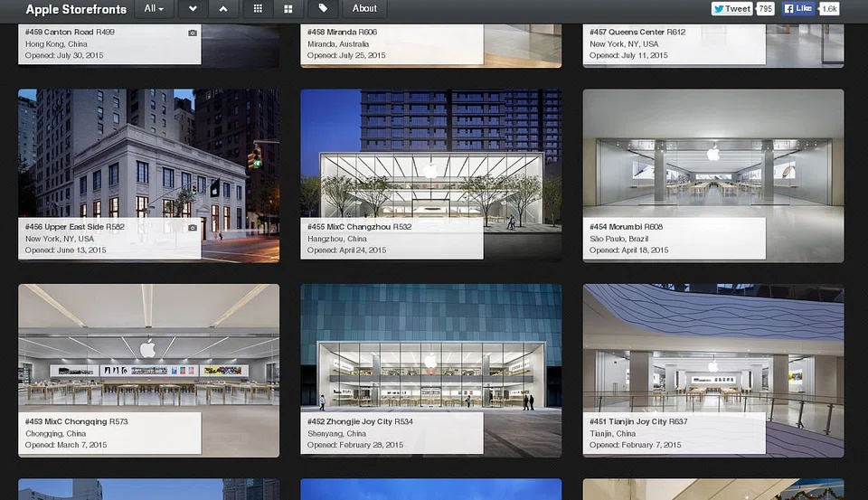This screenshot has height=500, width=868.
Task: Open the All filter dropdown
Action: [155, 9]
